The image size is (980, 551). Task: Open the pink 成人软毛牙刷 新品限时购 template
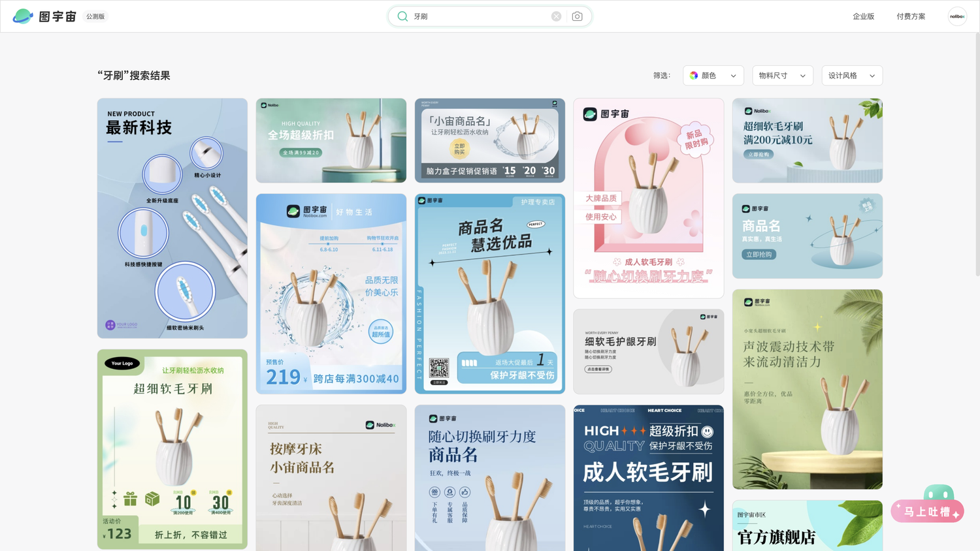[649, 198]
